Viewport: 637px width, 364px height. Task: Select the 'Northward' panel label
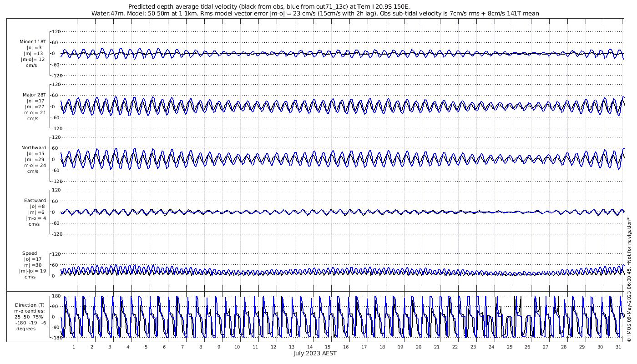coord(34,147)
